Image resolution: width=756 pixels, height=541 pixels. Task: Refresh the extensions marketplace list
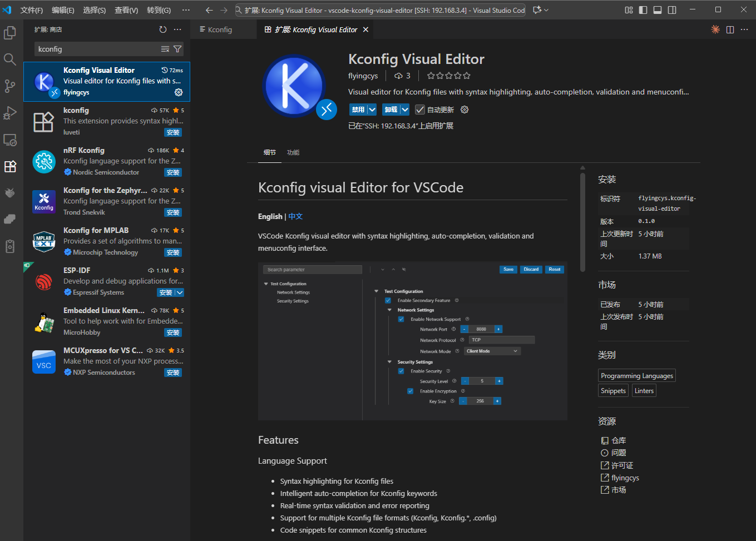162,29
